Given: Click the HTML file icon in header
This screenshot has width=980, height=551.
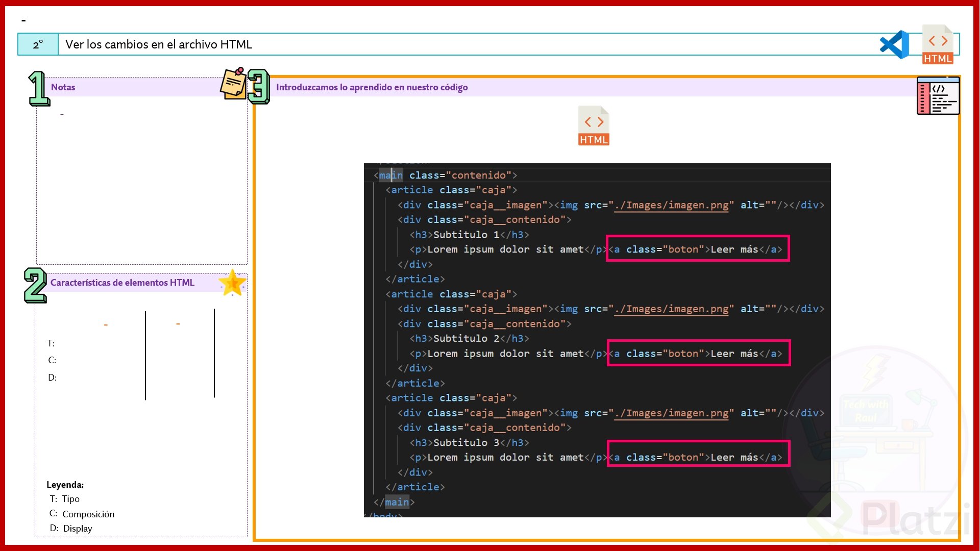Looking at the screenshot, I should tap(938, 44).
